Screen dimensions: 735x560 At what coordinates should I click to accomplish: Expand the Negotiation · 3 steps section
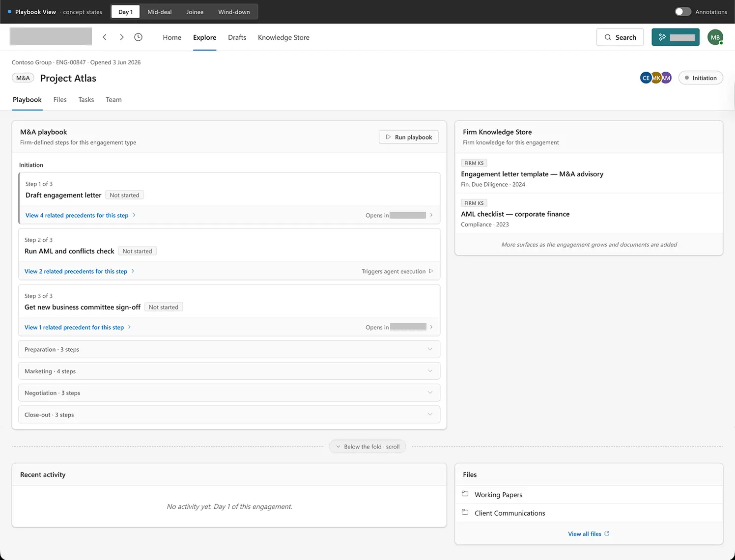point(229,393)
